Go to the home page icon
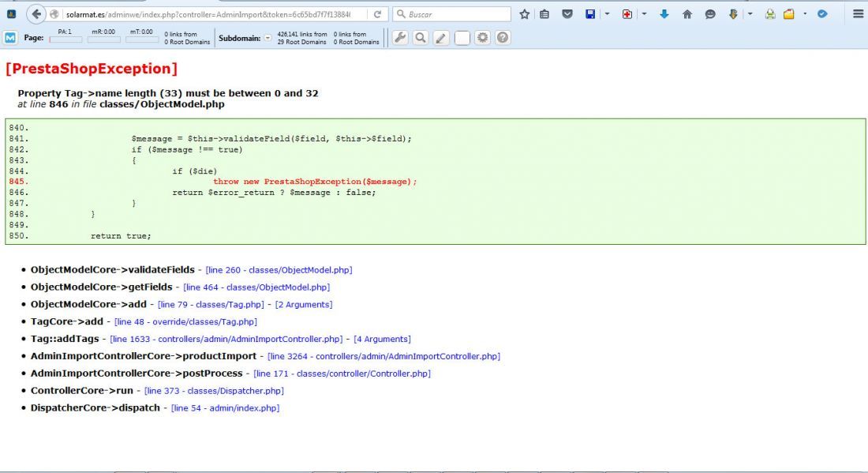The height and width of the screenshot is (473, 868). [687, 14]
